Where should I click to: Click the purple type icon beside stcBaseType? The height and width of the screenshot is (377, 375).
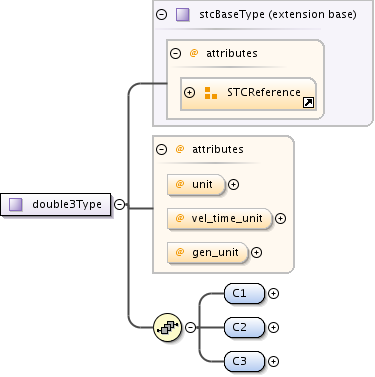183,15
